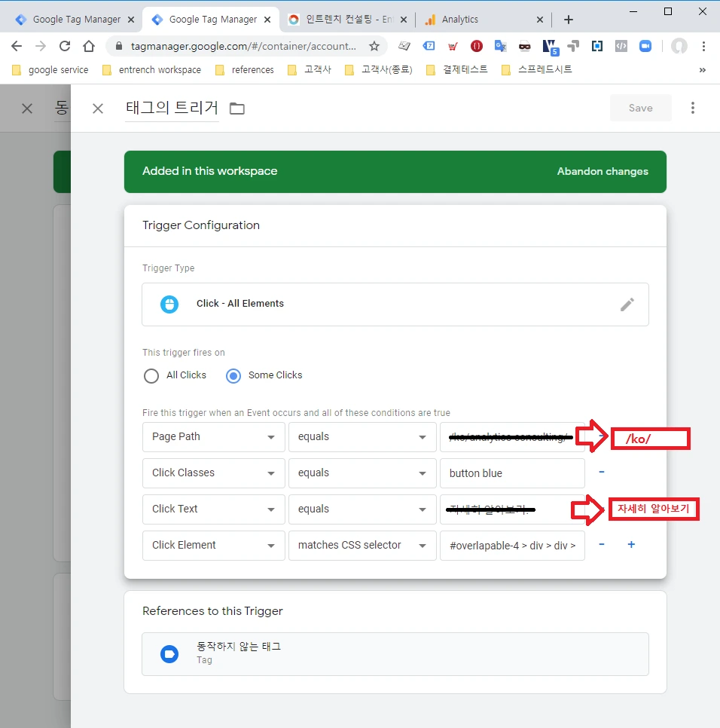
Task: Open the Chrome three-dot menu
Action: click(703, 46)
